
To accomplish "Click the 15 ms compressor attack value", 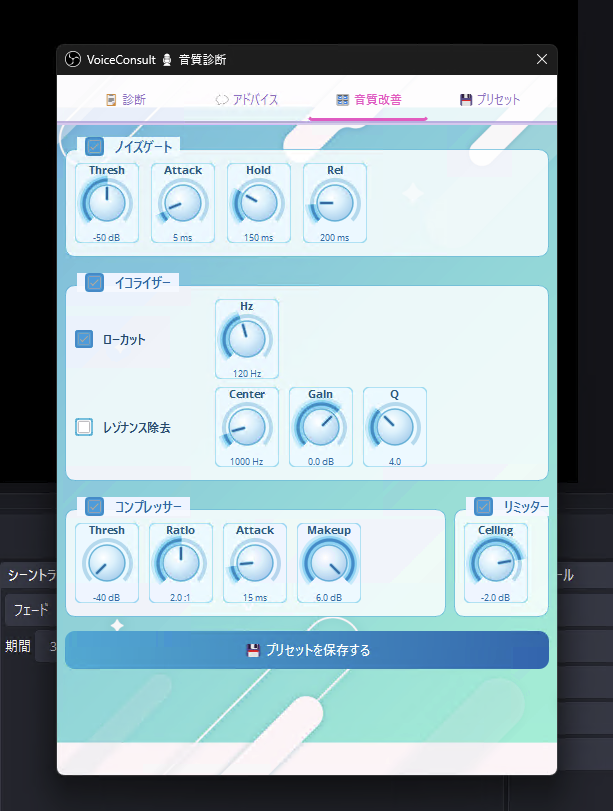I will [255, 597].
